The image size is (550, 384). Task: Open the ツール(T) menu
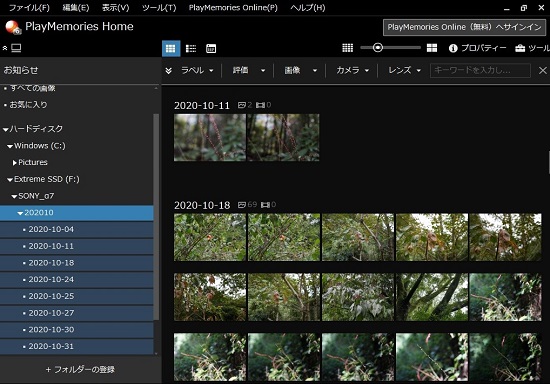159,8
